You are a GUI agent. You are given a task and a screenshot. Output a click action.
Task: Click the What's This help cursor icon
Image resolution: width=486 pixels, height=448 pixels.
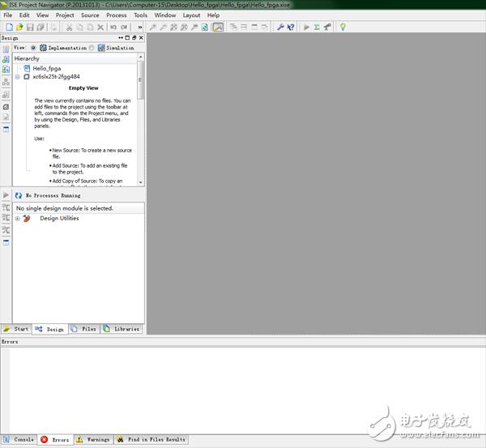[291, 27]
